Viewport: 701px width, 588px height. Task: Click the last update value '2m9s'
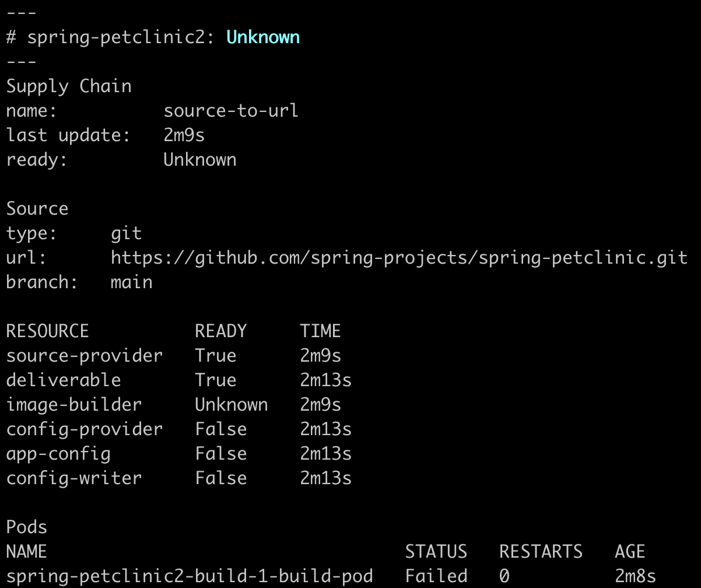(x=184, y=135)
